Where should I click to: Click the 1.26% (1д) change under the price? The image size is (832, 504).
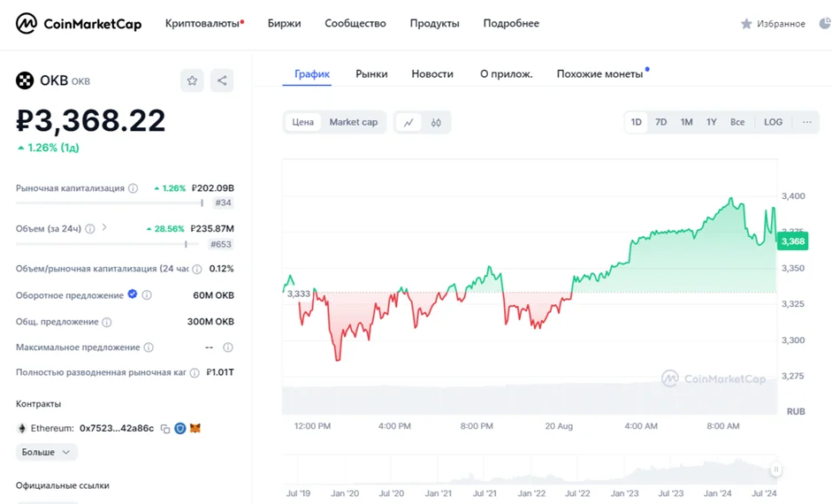point(49,148)
